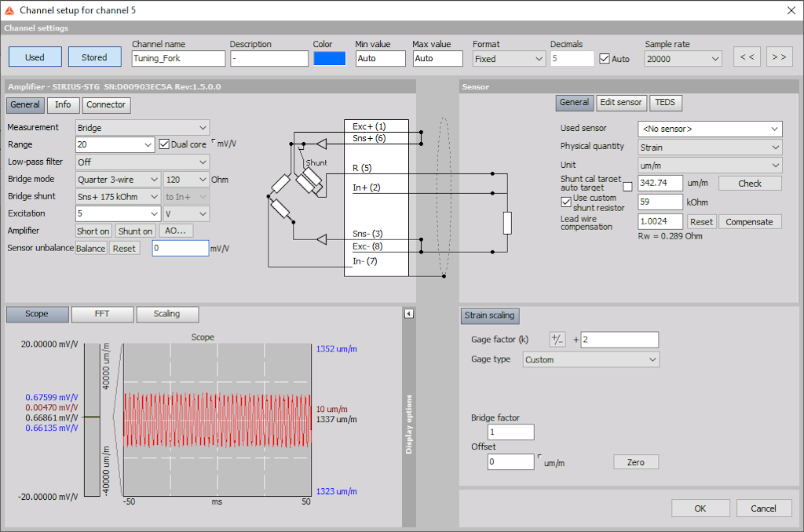The image size is (804, 532).
Task: Click the Bridge factor input field
Action: pyautogui.click(x=510, y=432)
